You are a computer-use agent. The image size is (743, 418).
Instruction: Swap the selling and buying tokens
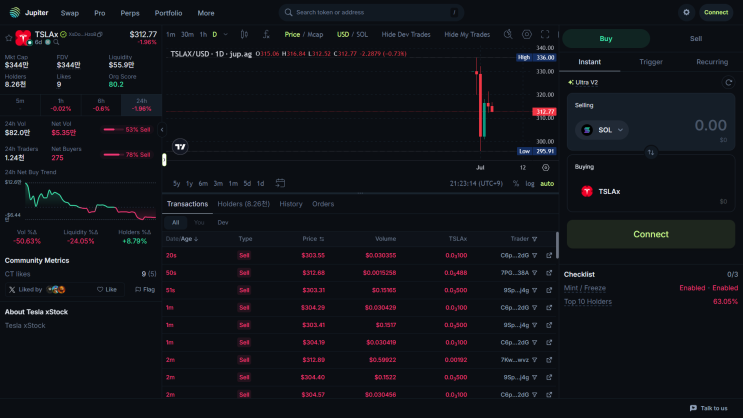[x=651, y=153]
